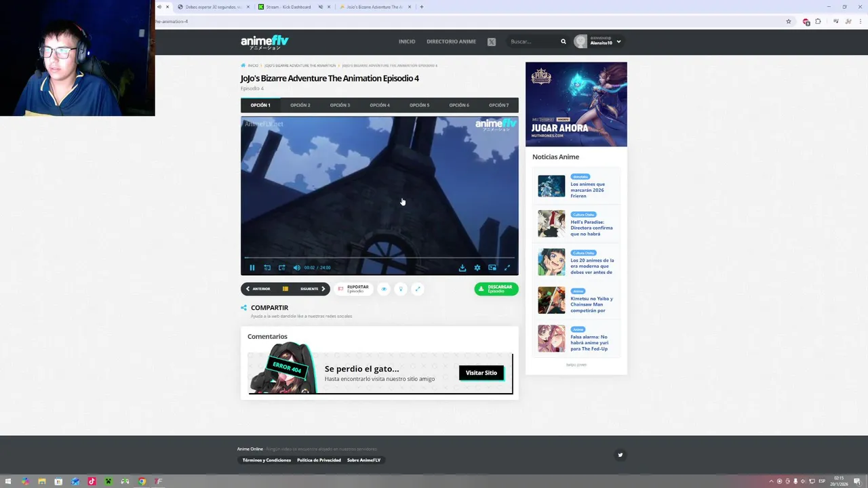Image resolution: width=868 pixels, height=488 pixels.
Task: Open 'Los 20 animes de la era moderna' news
Action: (x=592, y=266)
